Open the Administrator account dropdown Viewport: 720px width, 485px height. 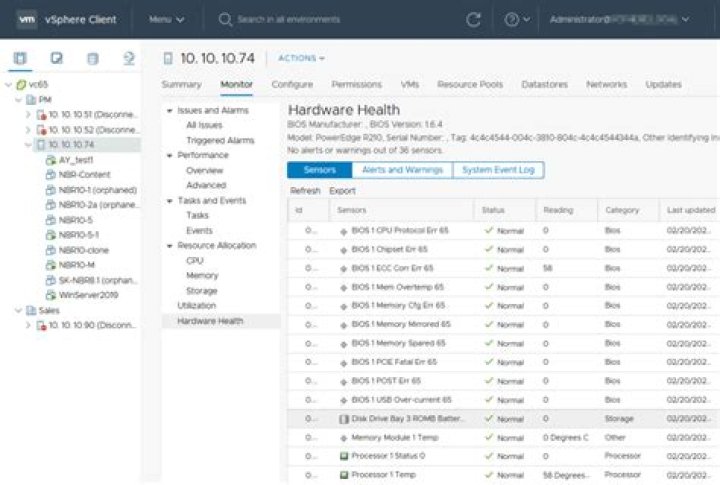619,19
